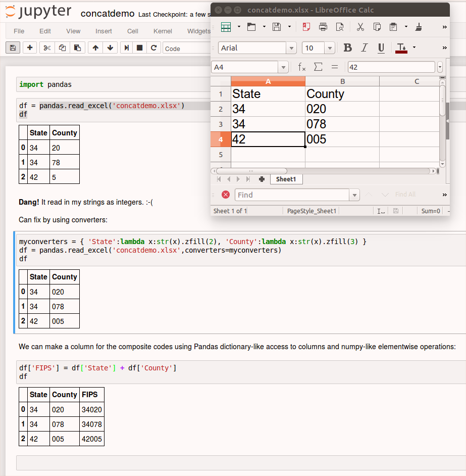Open the Arial font name dropdown
This screenshot has width=466, height=476.
[x=291, y=48]
